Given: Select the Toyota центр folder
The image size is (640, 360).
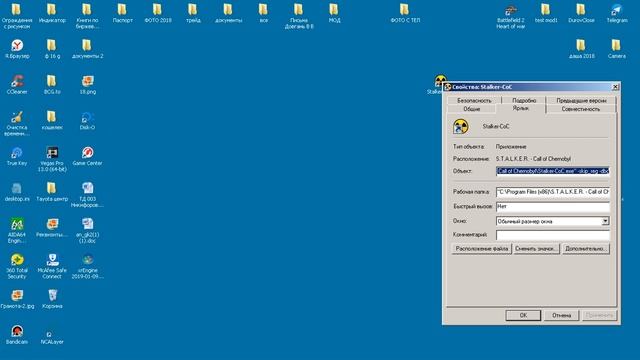Looking at the screenshot, I should coord(52,192).
